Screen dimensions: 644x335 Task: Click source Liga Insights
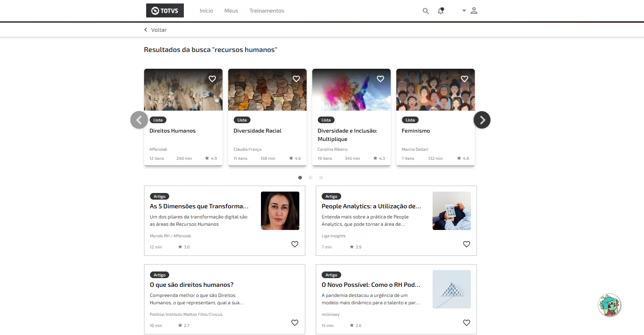(x=334, y=236)
